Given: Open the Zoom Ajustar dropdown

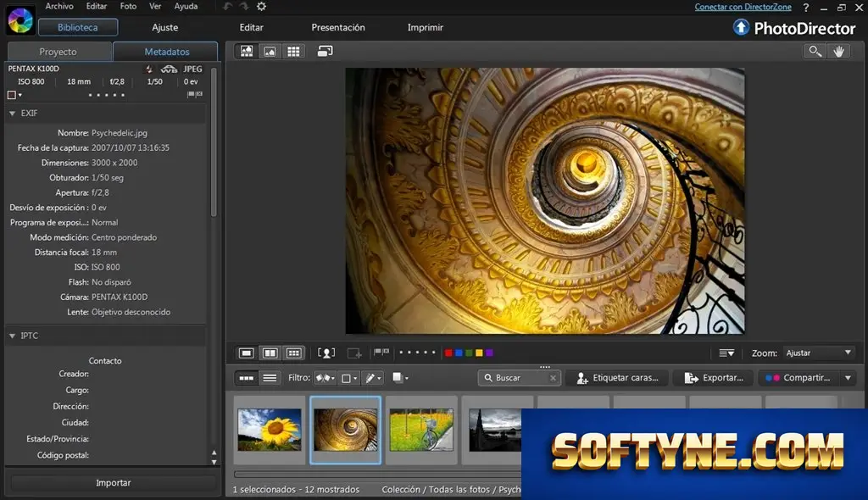Looking at the screenshot, I should pos(818,353).
